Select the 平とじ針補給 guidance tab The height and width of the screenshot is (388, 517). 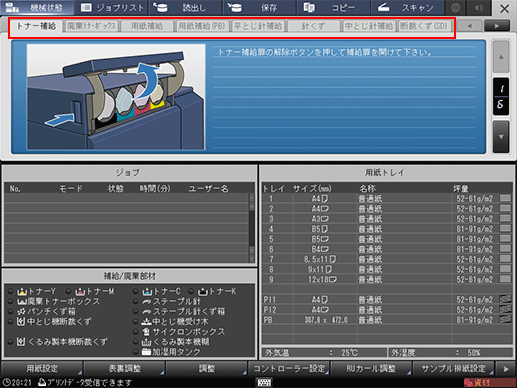[258, 26]
